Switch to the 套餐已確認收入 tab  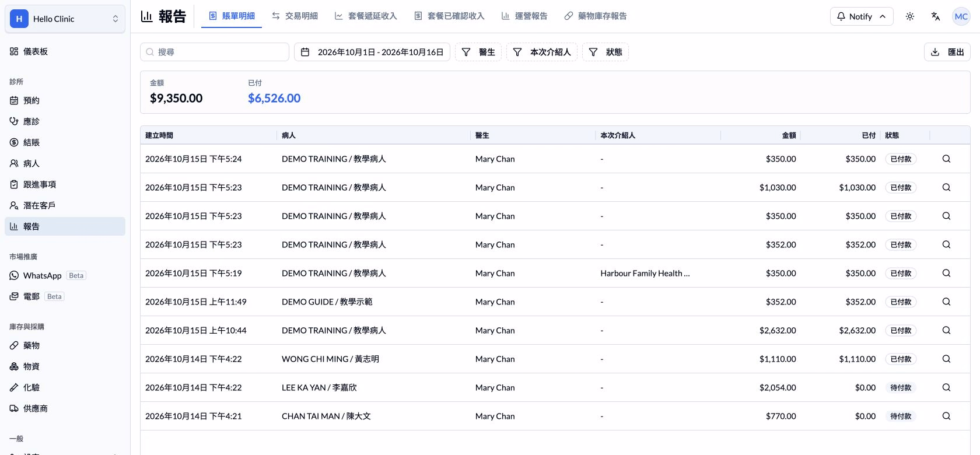450,16
